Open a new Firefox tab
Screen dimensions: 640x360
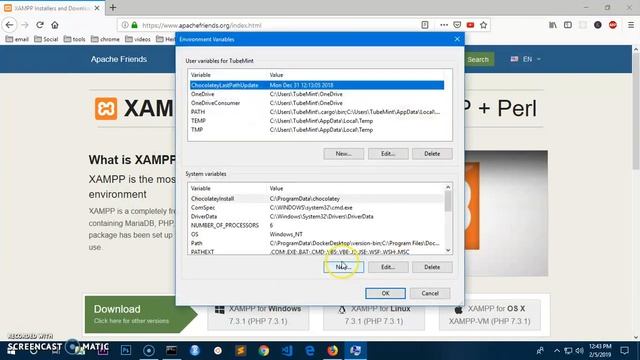113,7
